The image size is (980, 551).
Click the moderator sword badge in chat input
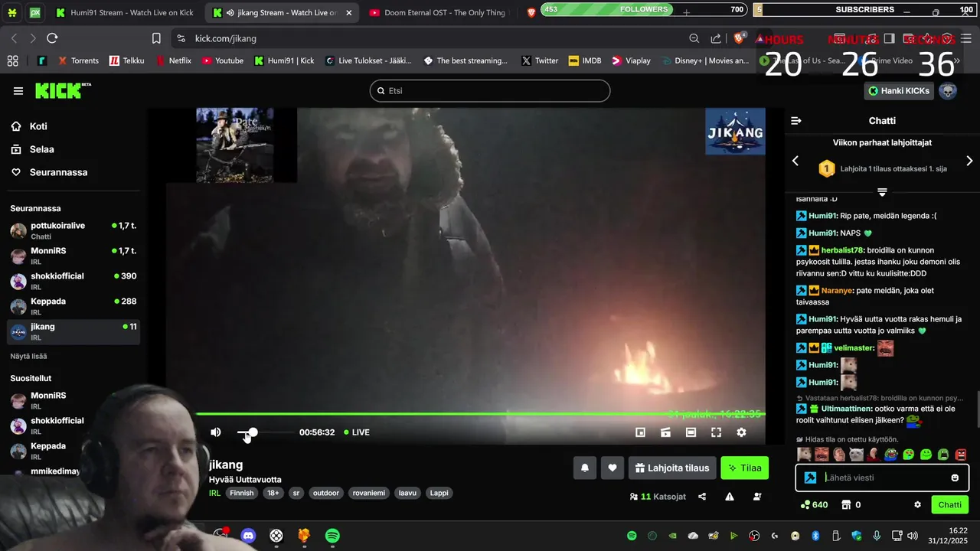point(810,478)
